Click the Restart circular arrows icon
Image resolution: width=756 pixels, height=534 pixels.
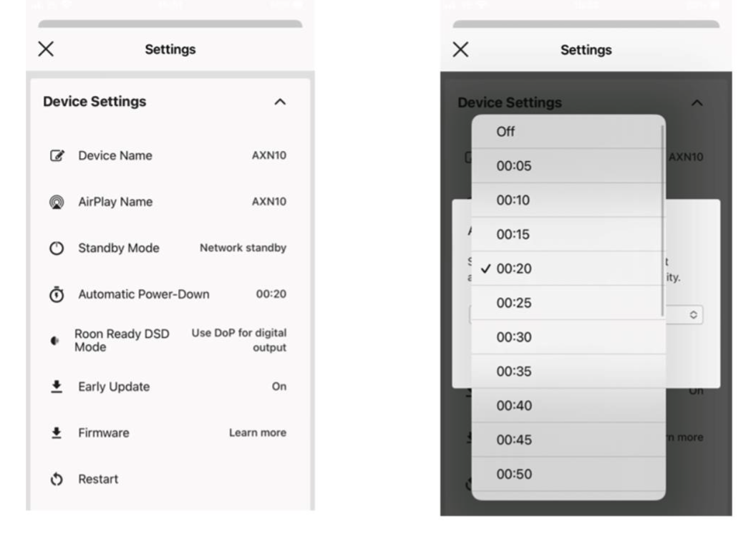click(x=56, y=479)
